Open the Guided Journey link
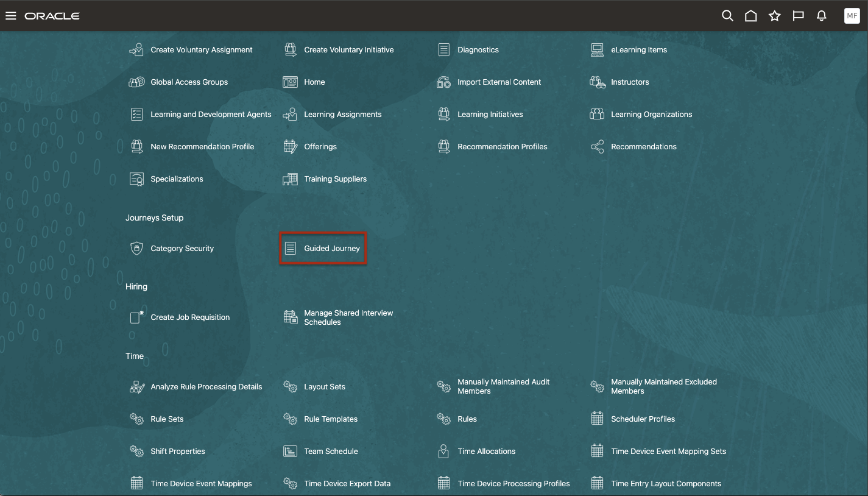Image resolution: width=868 pixels, height=496 pixels. coord(332,249)
